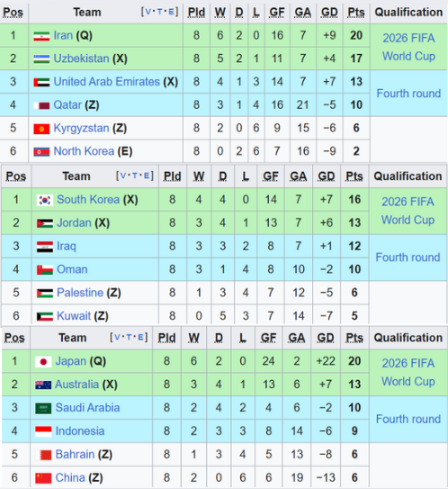Click the Jordan flag icon
The height and width of the screenshot is (489, 448).
pos(45,223)
